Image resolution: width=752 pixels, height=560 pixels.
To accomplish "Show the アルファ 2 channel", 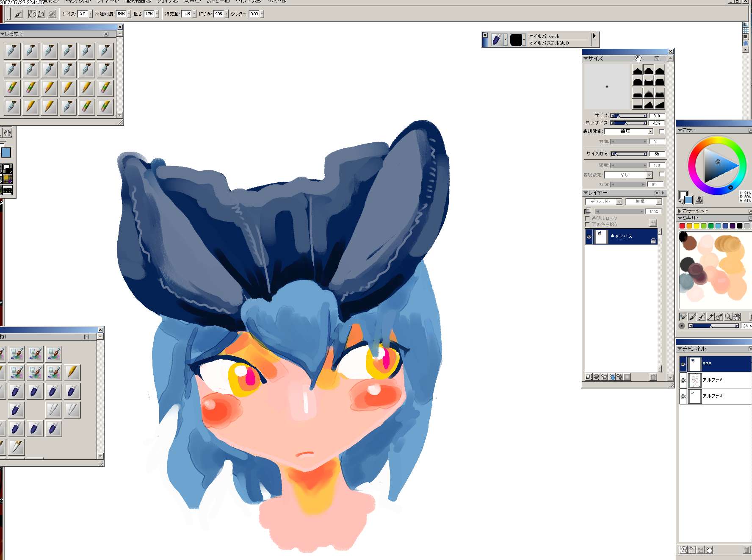I will pyautogui.click(x=683, y=380).
